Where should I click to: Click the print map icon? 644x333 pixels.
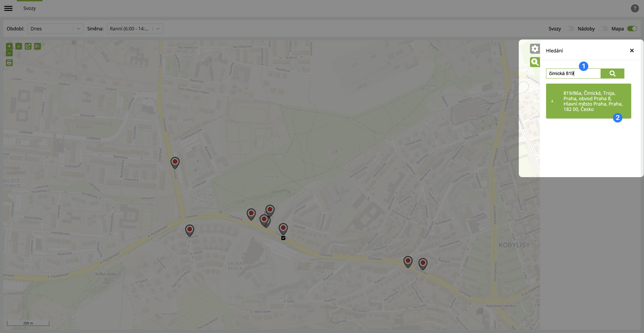click(x=9, y=63)
